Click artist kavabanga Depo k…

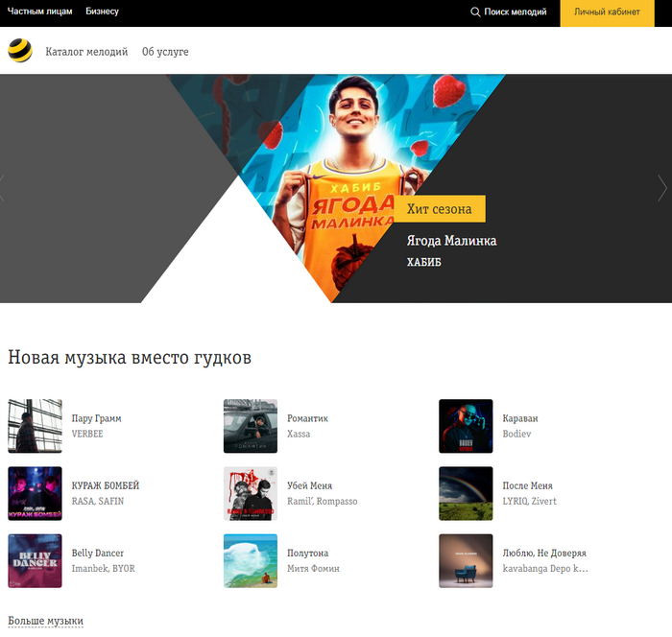pyautogui.click(x=545, y=569)
